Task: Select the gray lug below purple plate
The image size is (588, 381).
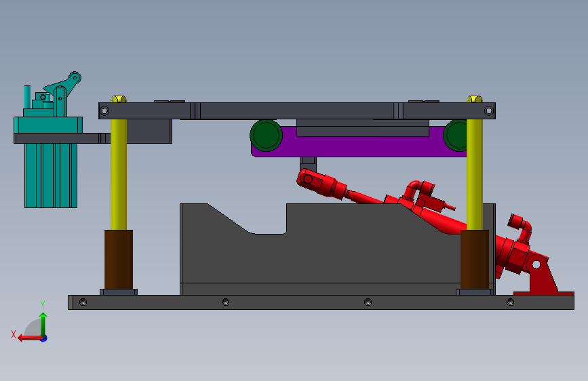Action: pyautogui.click(x=309, y=164)
